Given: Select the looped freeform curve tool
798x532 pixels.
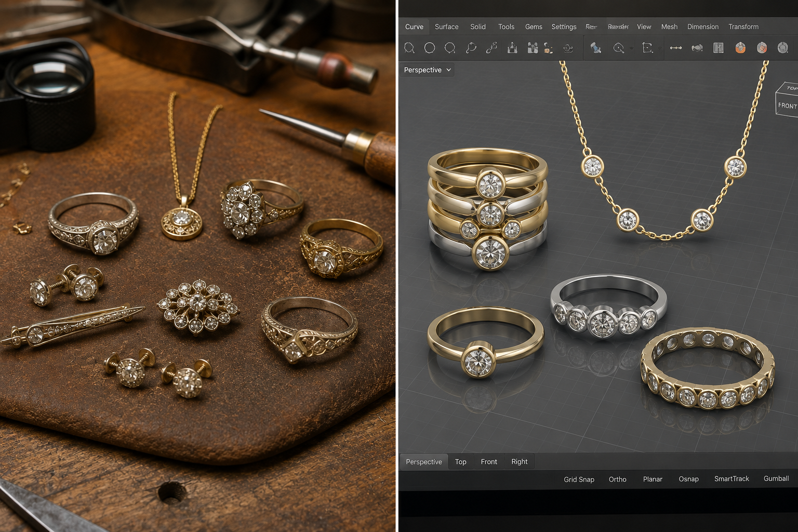Looking at the screenshot, I should click(x=471, y=48).
